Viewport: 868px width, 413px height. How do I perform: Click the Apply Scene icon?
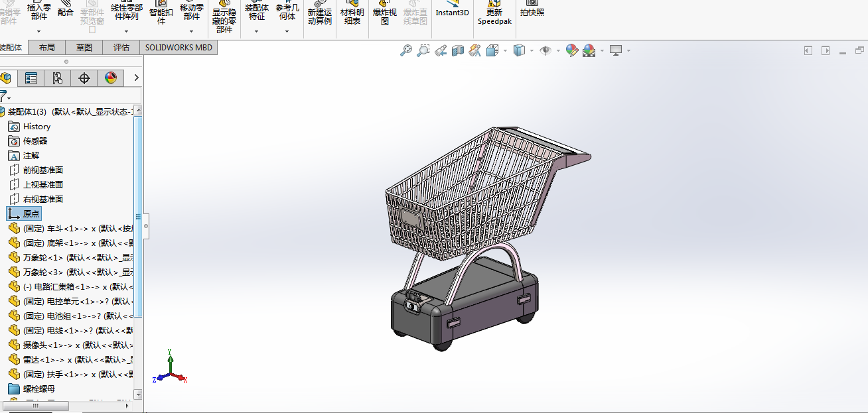[589, 50]
